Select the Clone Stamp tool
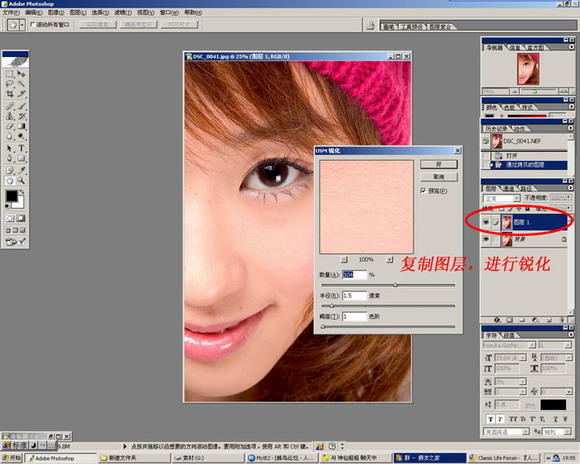580x464 pixels. pos(10,116)
